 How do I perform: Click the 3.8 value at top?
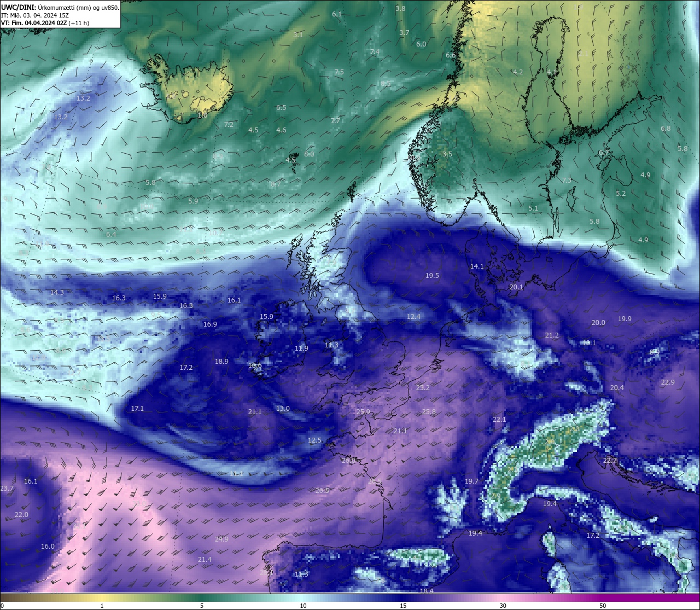point(400,8)
